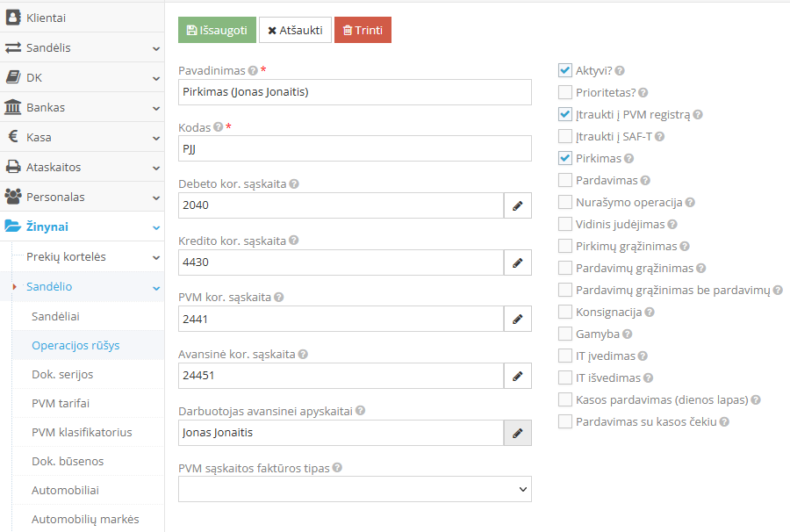The width and height of the screenshot is (790, 532).
Task: Click help icon next to Pavadinimas label
Action: point(253,71)
